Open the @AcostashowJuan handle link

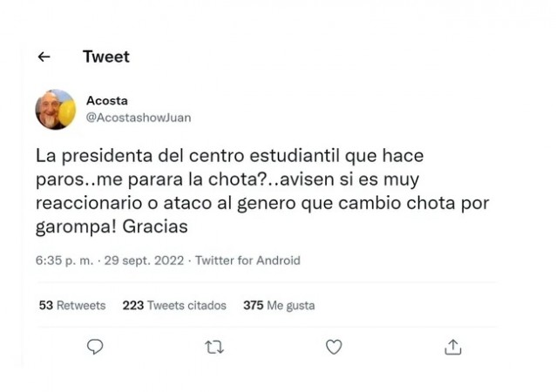(x=138, y=118)
